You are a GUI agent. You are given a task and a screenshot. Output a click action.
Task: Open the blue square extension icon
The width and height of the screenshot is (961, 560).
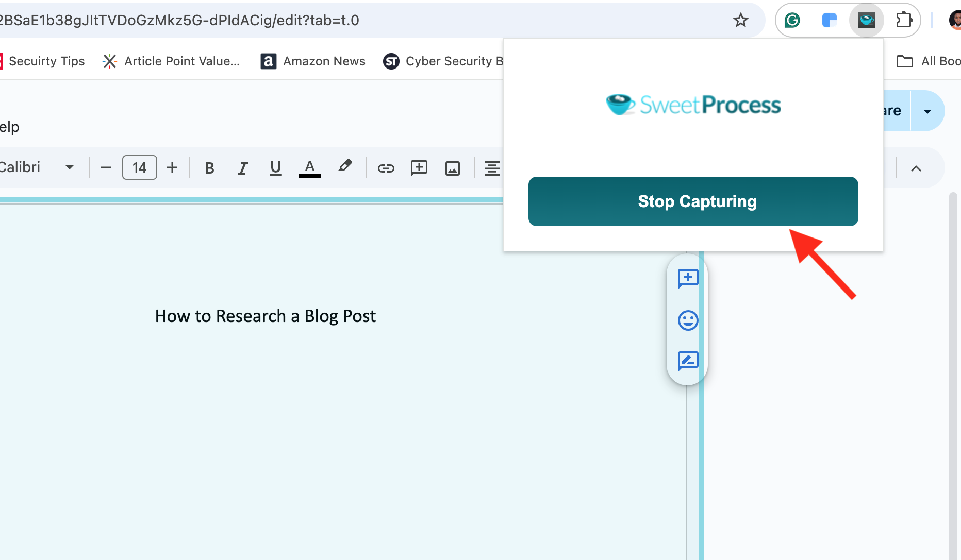click(829, 20)
